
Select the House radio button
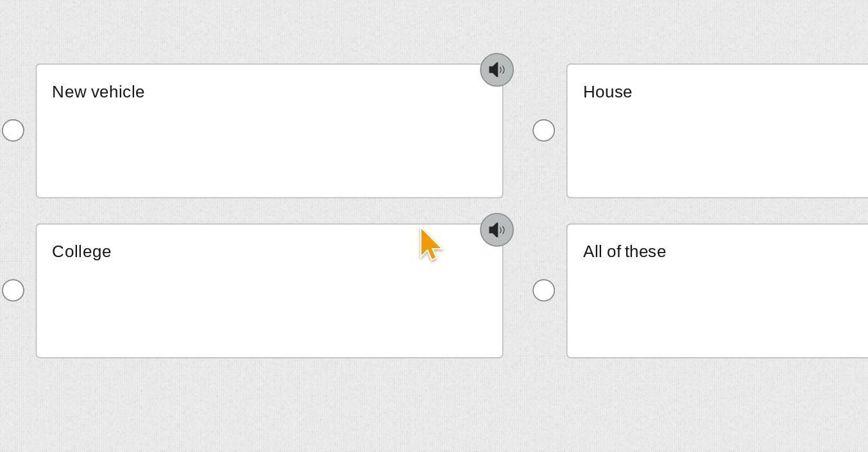[543, 130]
